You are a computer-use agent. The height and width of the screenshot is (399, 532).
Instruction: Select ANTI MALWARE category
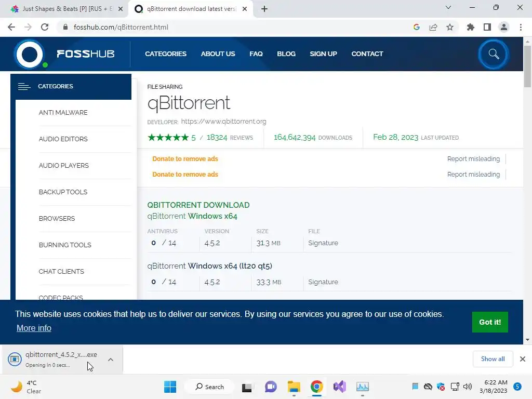click(63, 112)
